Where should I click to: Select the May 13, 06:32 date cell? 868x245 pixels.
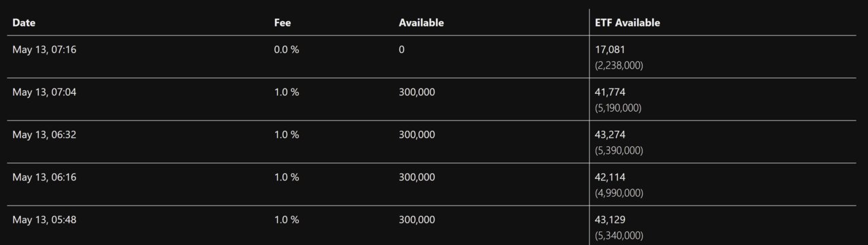tap(44, 135)
